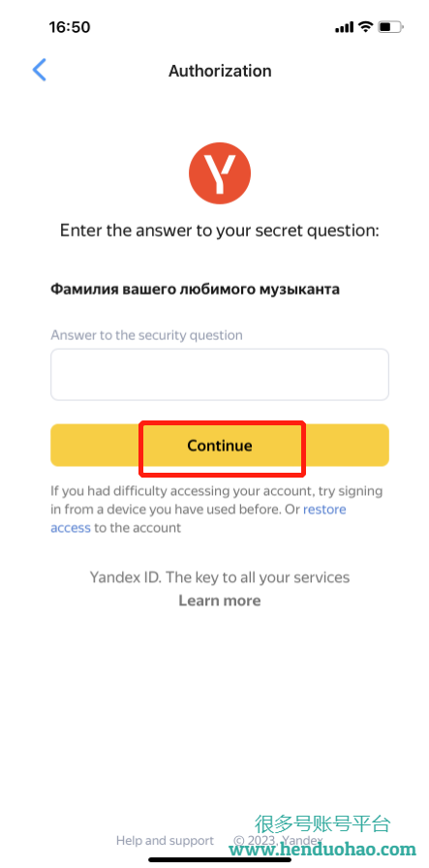Tap the cellular signal bars icon
The height and width of the screenshot is (868, 429).
[x=344, y=28]
